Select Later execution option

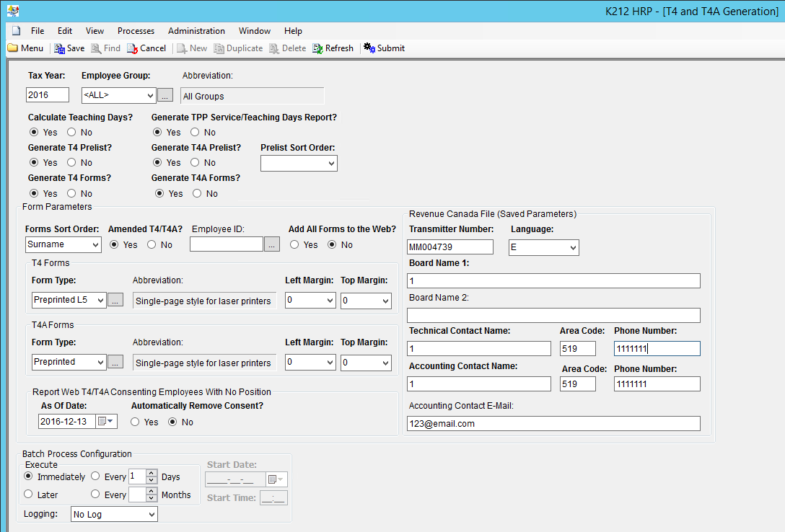(x=29, y=495)
